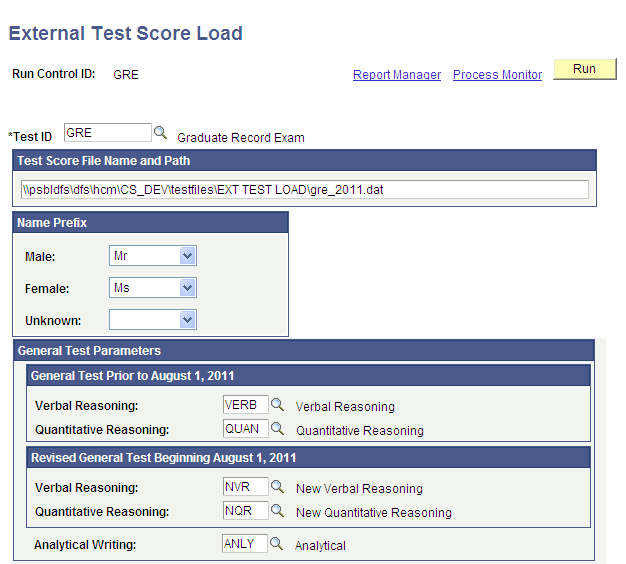Click the Name Prefix section header

pyautogui.click(x=151, y=222)
